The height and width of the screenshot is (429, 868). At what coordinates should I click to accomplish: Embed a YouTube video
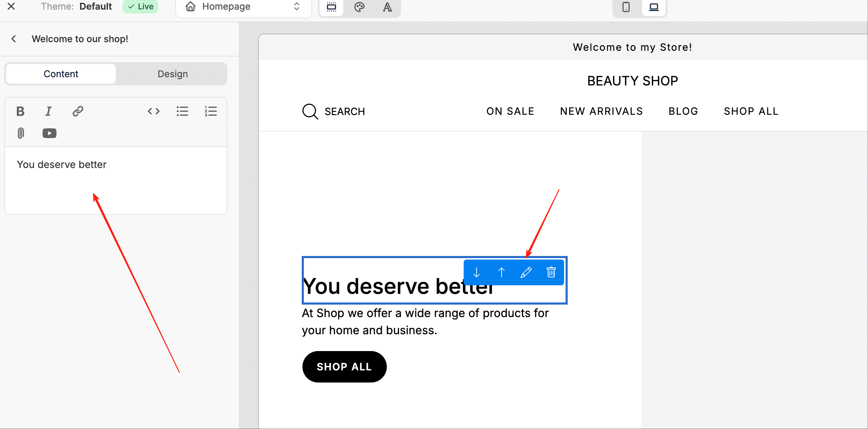coord(49,133)
